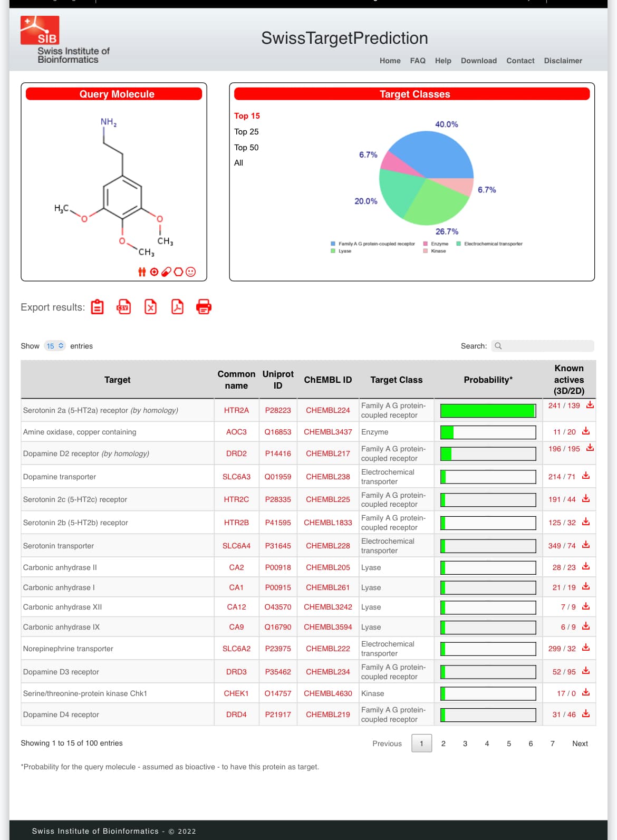617x840 pixels.
Task: Click the Carbonic anhydrase XII target name
Action: click(62, 607)
